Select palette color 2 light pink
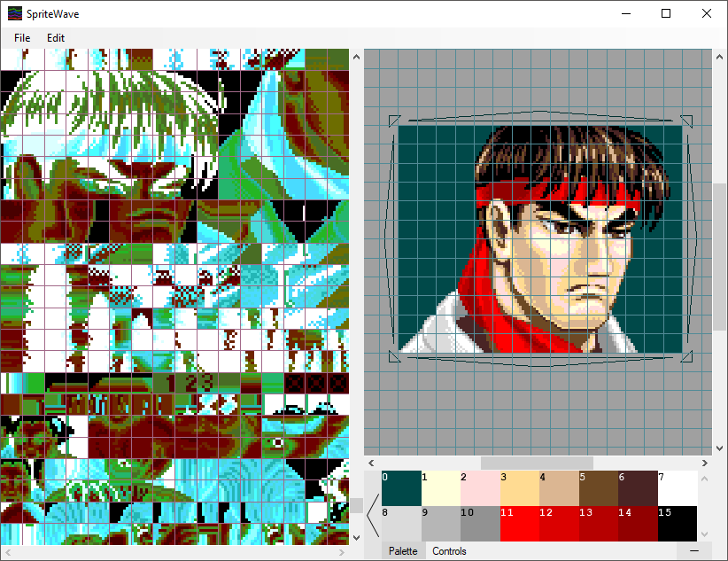 click(481, 488)
